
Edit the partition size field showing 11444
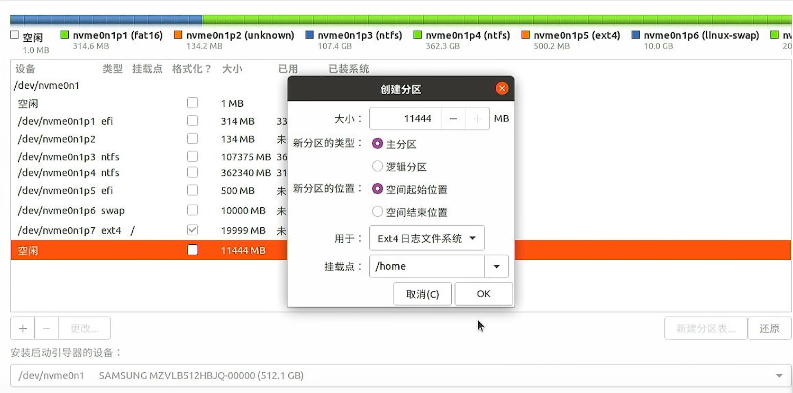(406, 118)
